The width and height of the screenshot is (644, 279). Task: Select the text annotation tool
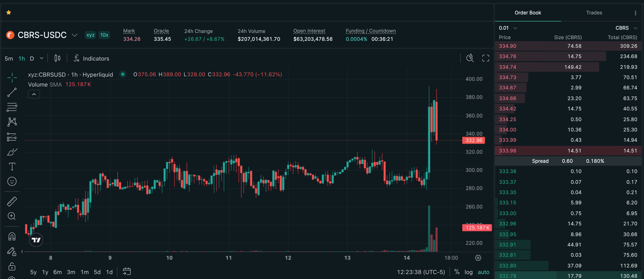coord(12,166)
